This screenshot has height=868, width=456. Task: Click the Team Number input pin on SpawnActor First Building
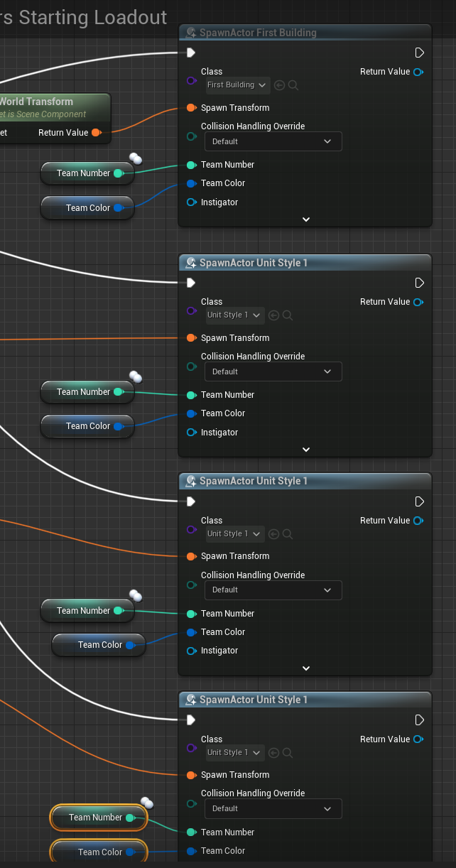click(191, 165)
